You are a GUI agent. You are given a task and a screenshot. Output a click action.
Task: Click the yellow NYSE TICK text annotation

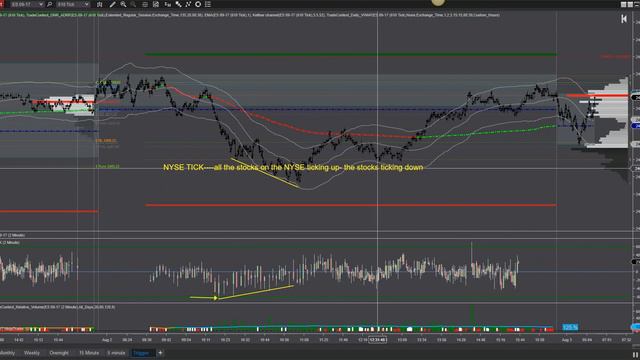[x=293, y=167]
